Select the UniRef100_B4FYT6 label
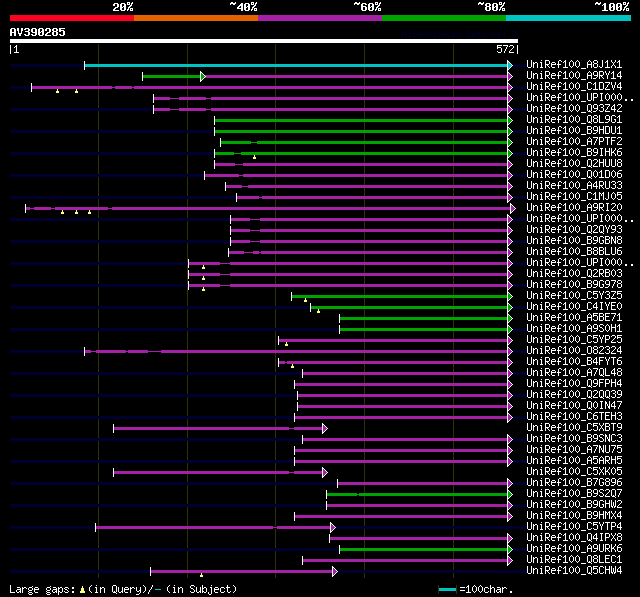Image resolution: width=640 pixels, height=597 pixels. tap(574, 362)
